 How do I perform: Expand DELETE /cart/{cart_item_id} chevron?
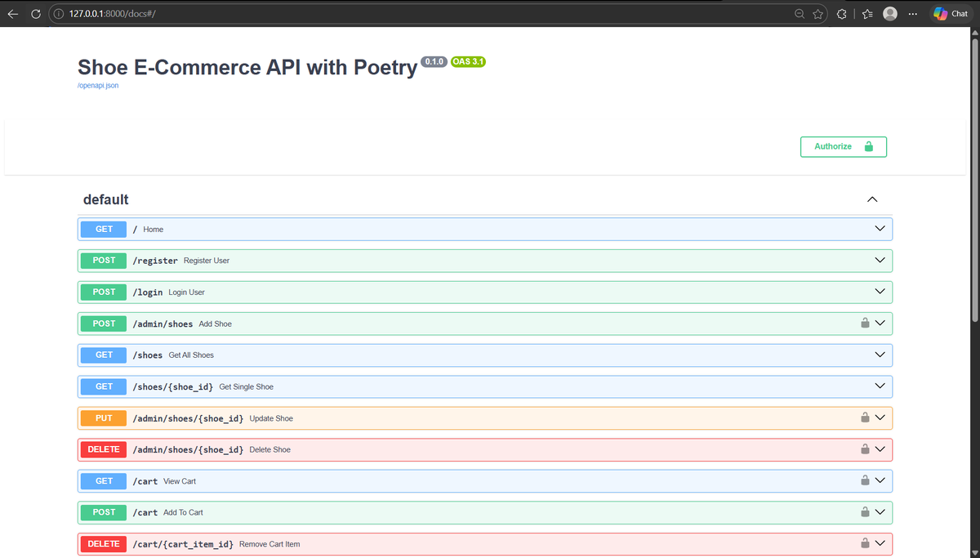click(880, 543)
